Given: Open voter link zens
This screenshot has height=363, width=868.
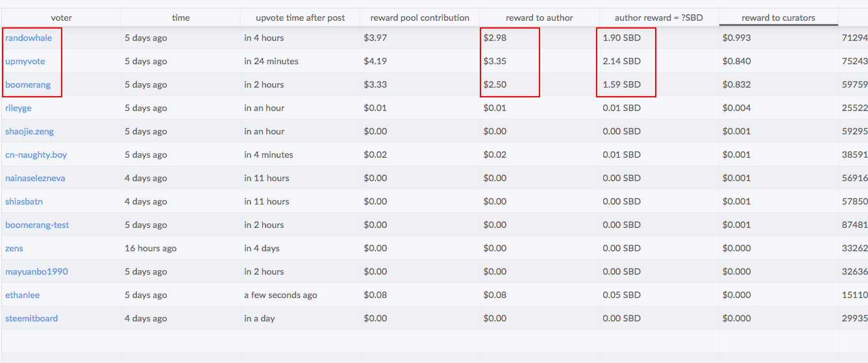Looking at the screenshot, I should click(14, 248).
